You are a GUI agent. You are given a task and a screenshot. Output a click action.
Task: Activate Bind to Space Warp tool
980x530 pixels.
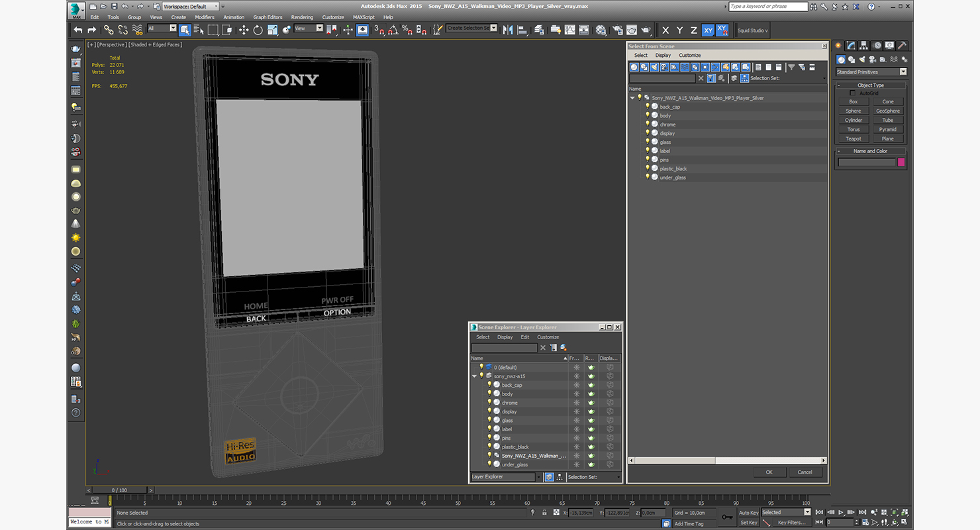138,30
